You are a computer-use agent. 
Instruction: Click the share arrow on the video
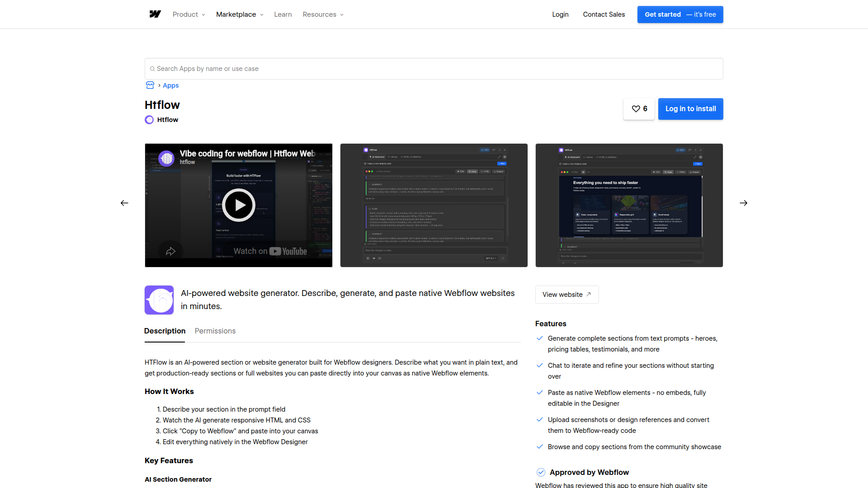click(x=170, y=251)
